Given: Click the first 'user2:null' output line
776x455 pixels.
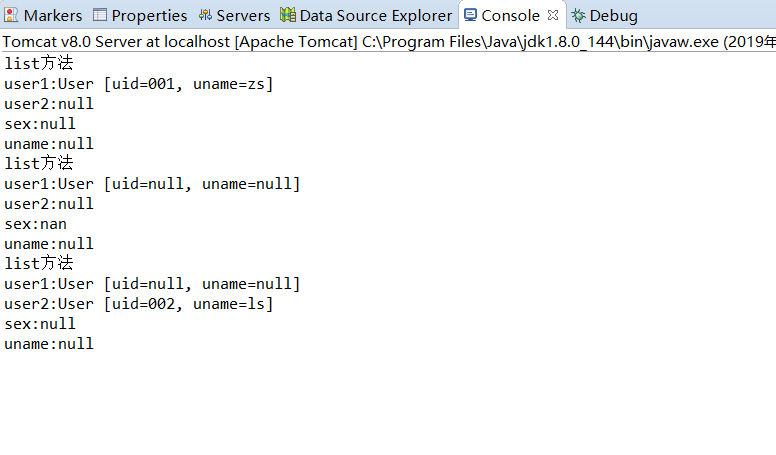Looking at the screenshot, I should (48, 104).
